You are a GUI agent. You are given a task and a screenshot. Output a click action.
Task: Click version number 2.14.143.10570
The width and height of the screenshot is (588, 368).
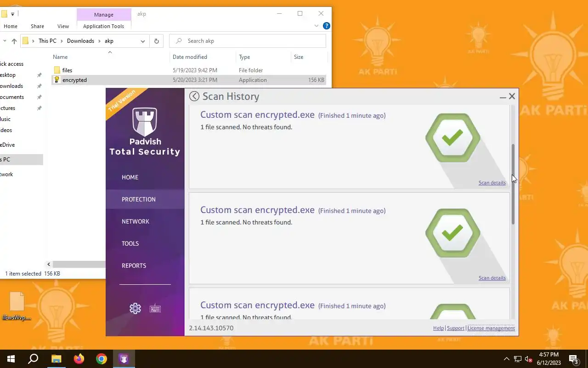coord(211,328)
